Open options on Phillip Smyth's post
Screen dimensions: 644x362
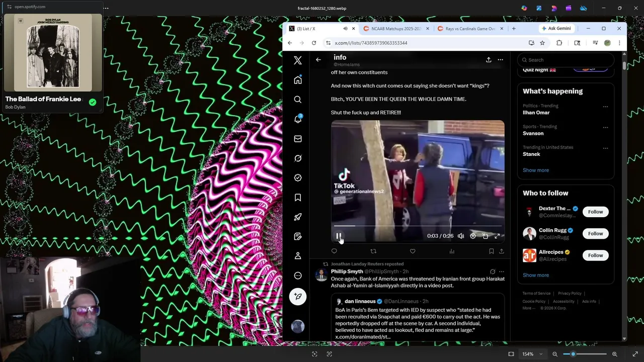click(x=501, y=271)
